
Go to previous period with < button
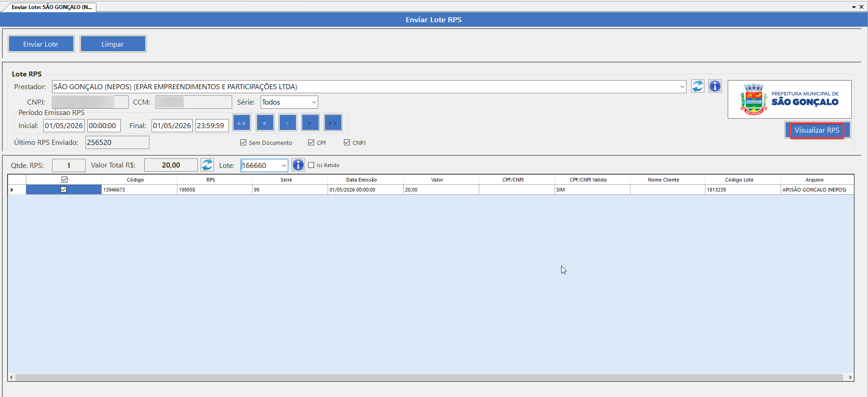[265, 123]
